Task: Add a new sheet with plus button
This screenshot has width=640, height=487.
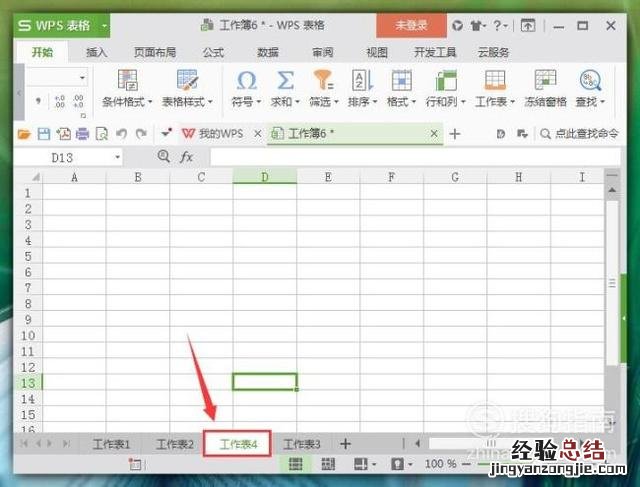Action: pos(345,444)
